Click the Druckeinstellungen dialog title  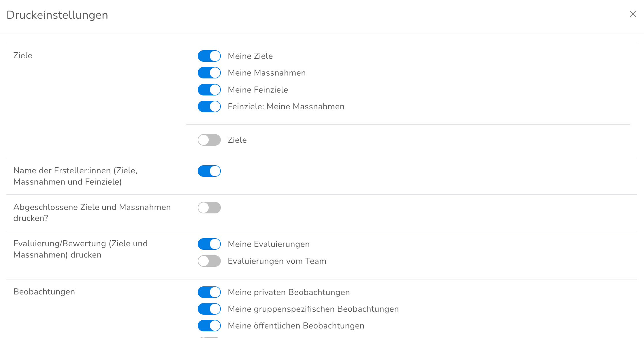[57, 15]
